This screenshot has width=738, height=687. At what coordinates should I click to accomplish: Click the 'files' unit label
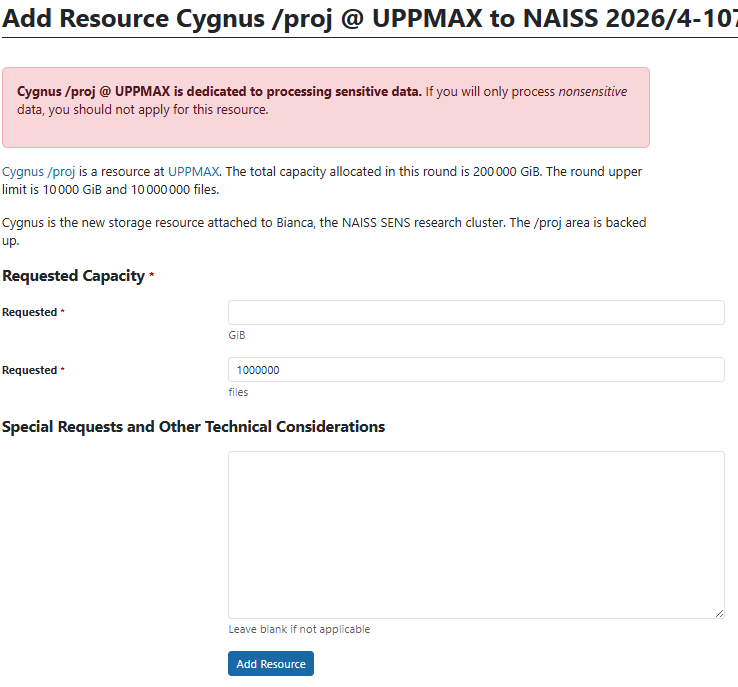238,392
